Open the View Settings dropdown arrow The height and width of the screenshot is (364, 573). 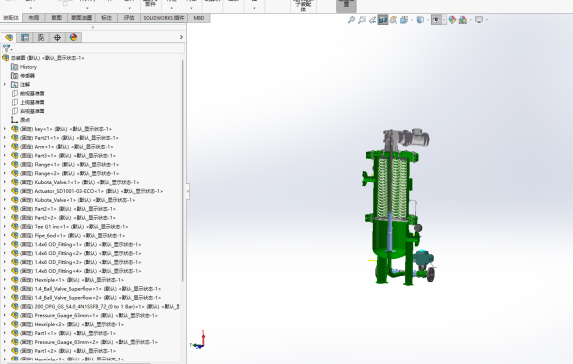[486, 20]
